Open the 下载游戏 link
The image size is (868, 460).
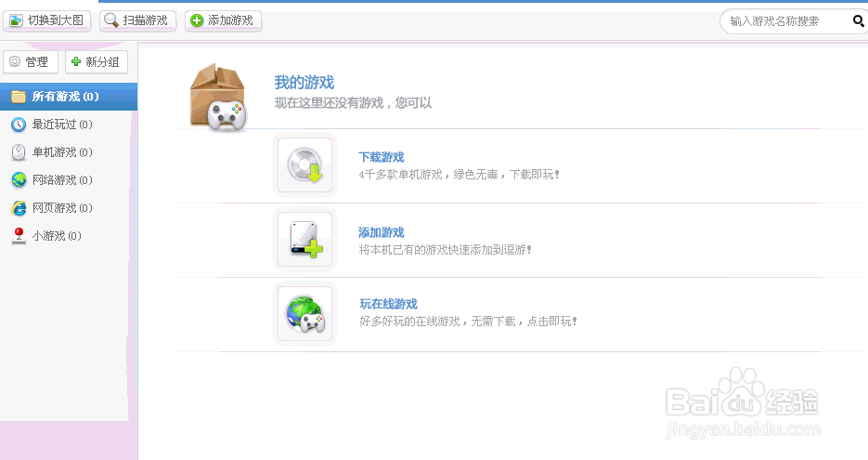tap(382, 157)
